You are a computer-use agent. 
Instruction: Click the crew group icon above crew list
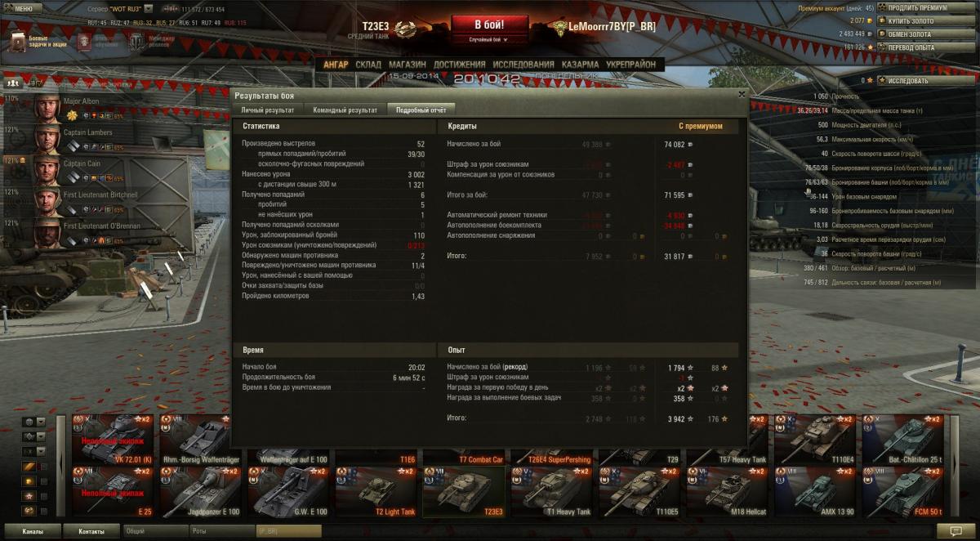click(13, 83)
